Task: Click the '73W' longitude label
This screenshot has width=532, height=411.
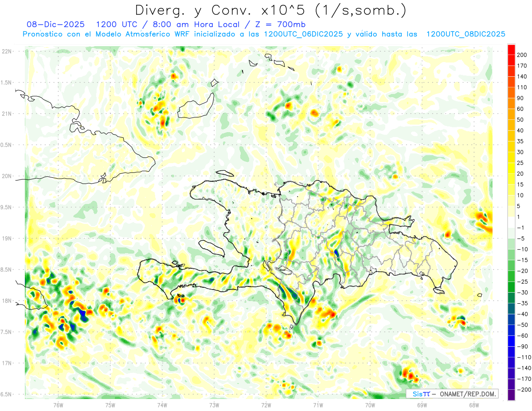Action: 214,405
